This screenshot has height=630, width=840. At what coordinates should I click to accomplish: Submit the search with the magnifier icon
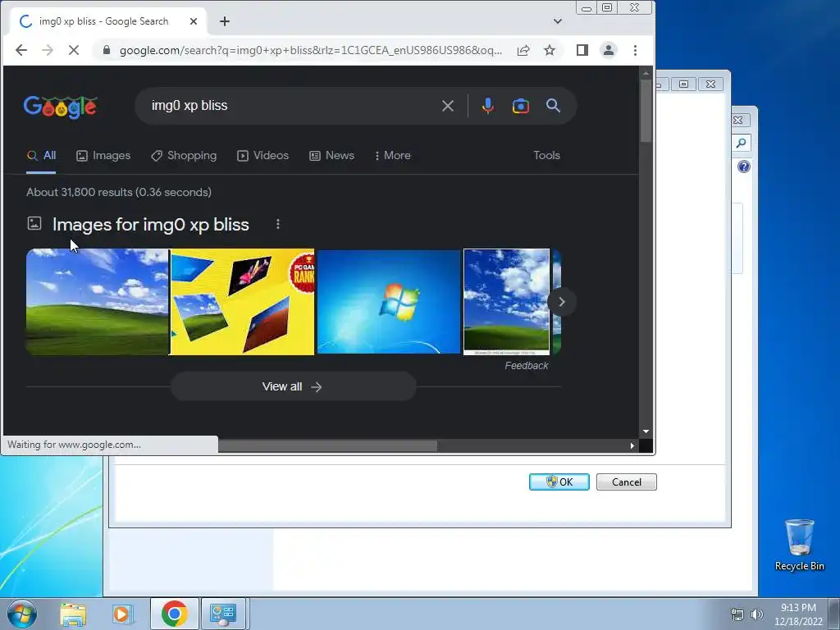tap(554, 106)
